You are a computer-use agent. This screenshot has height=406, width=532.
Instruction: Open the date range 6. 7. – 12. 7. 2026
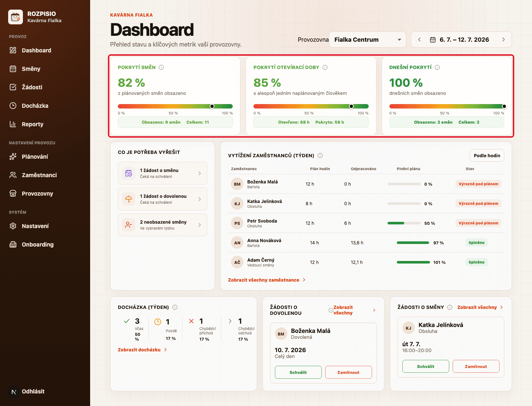coord(464,39)
